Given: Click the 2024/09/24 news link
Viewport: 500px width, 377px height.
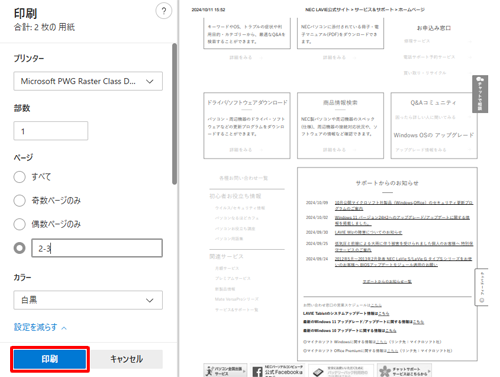Looking at the screenshot, I should (x=403, y=262).
